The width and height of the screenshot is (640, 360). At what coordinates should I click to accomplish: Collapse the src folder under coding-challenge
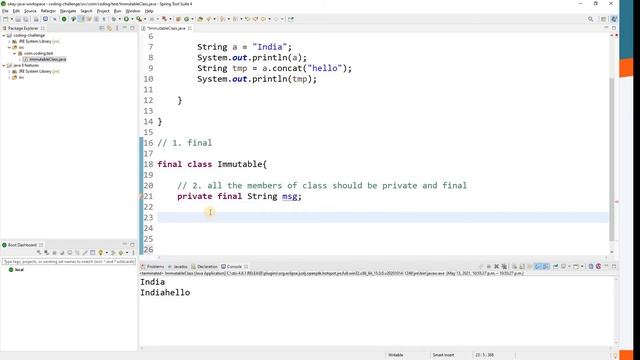9,47
